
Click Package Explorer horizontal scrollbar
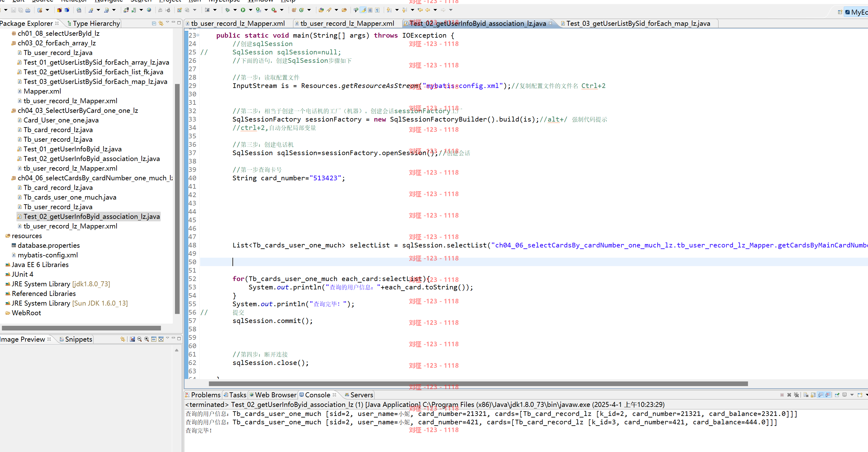(81, 328)
